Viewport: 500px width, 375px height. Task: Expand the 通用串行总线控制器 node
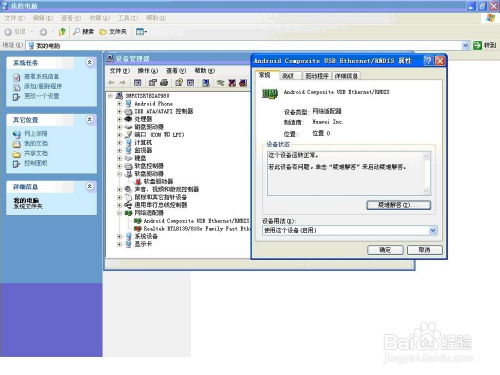119,205
